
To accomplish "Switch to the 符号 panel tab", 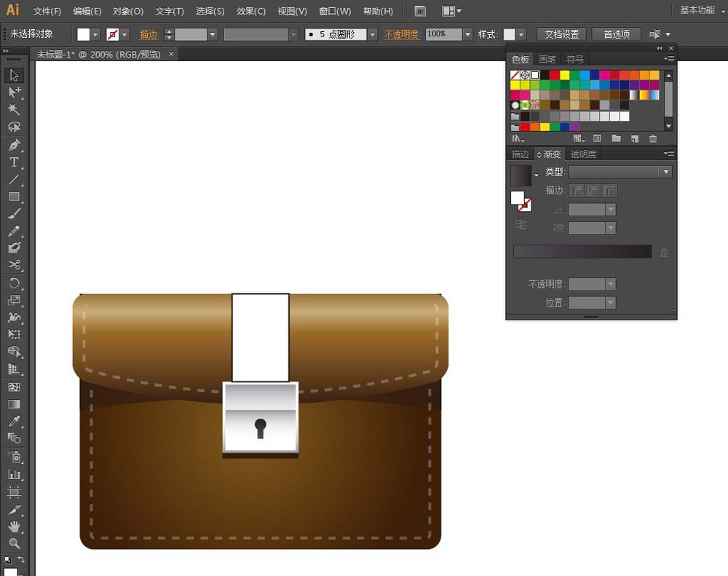I will tap(575, 60).
